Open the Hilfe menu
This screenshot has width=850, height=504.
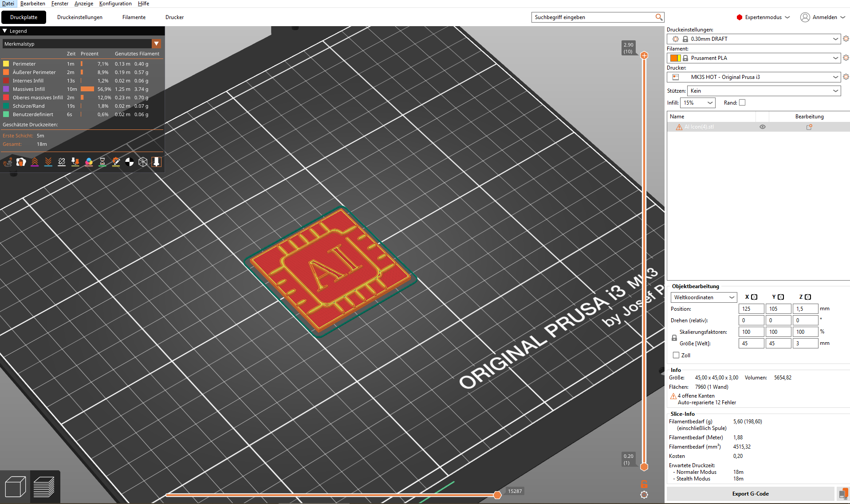pos(143,4)
